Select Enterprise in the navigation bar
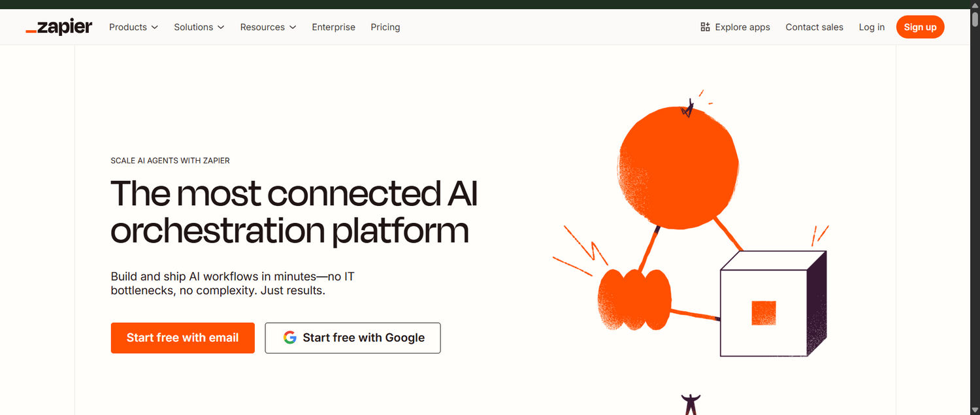 (333, 27)
